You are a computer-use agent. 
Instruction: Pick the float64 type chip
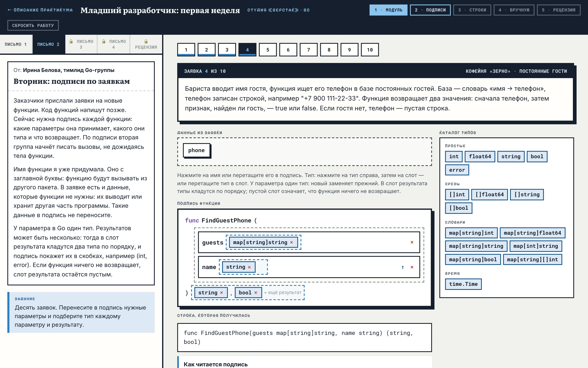click(x=480, y=156)
